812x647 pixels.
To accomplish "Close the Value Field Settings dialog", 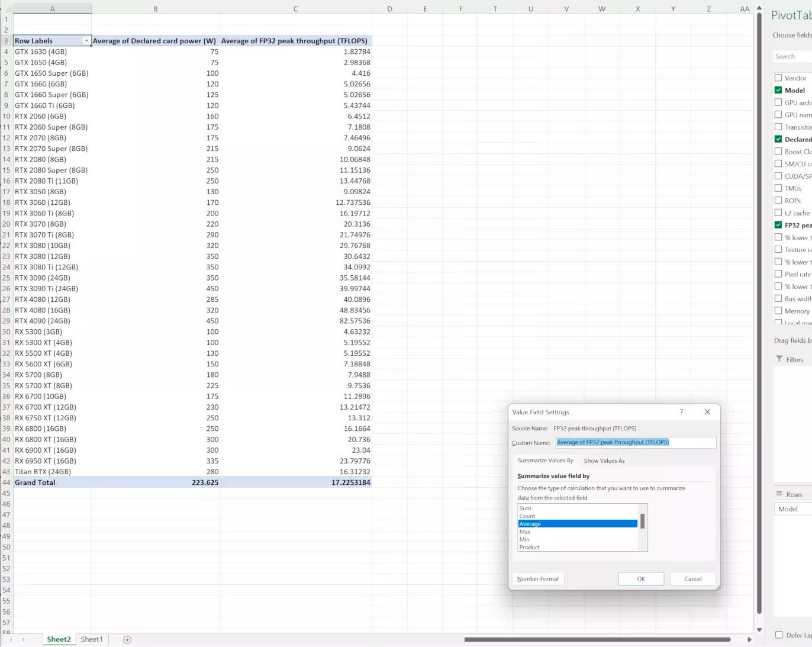I will click(x=707, y=411).
